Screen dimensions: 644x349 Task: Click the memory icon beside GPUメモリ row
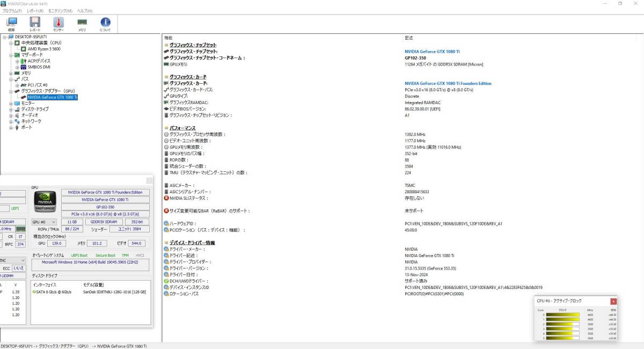point(166,64)
